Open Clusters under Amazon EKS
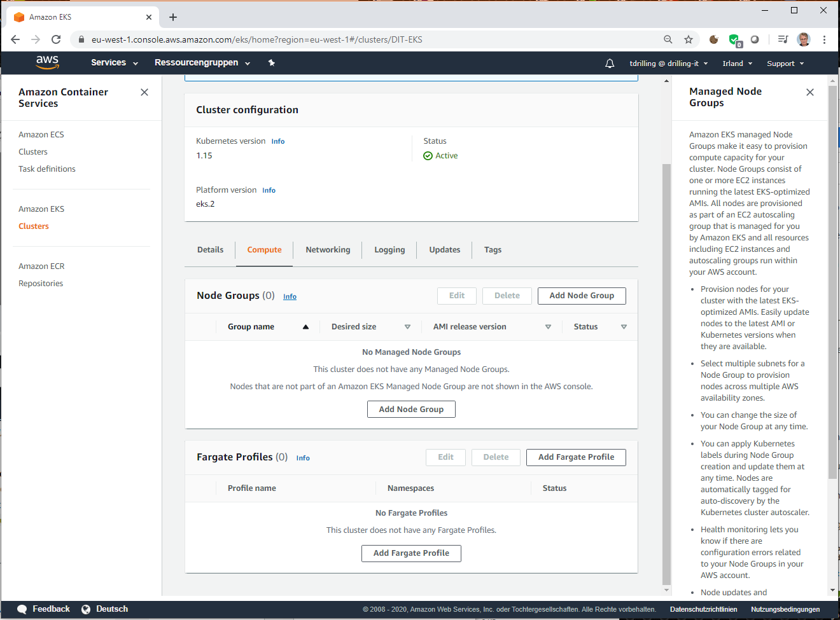The width and height of the screenshot is (840, 620). point(34,226)
